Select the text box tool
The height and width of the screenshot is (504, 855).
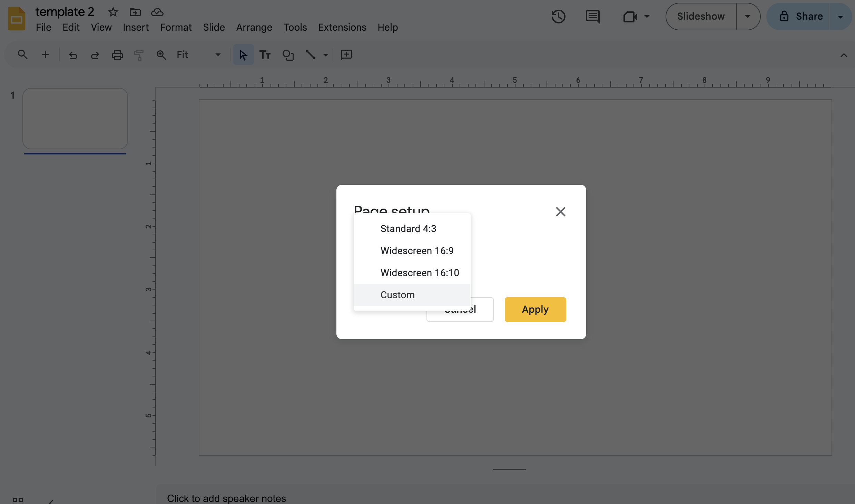tap(265, 54)
